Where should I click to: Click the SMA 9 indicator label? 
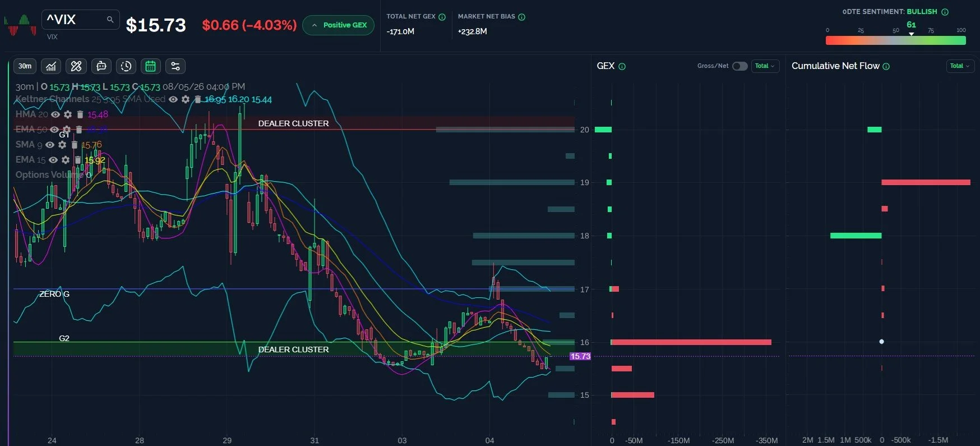point(29,145)
